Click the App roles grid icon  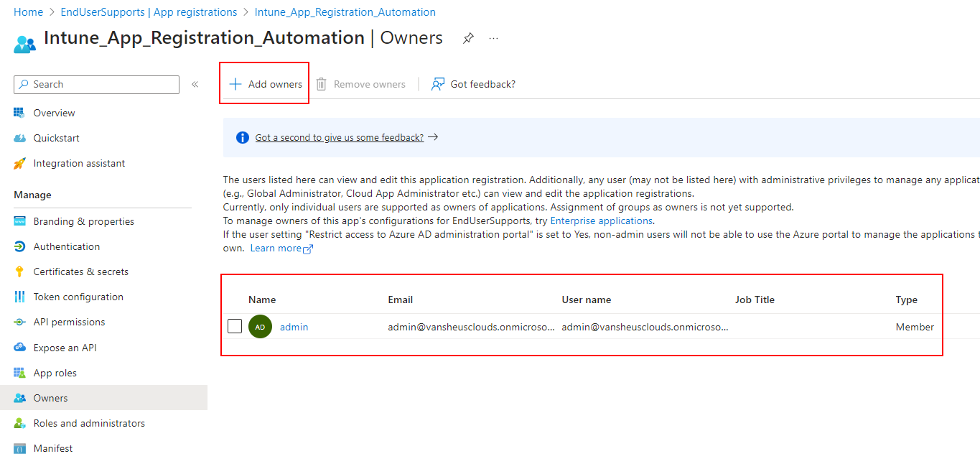click(x=19, y=373)
